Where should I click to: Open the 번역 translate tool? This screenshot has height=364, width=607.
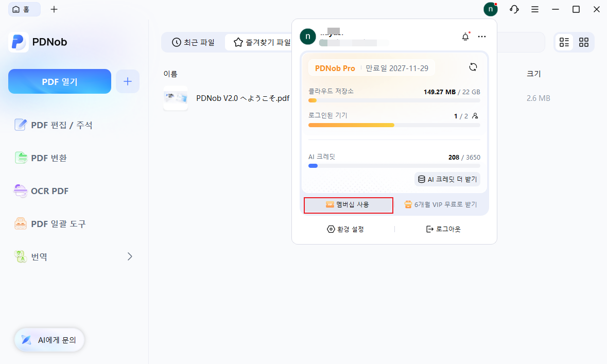tap(31, 257)
